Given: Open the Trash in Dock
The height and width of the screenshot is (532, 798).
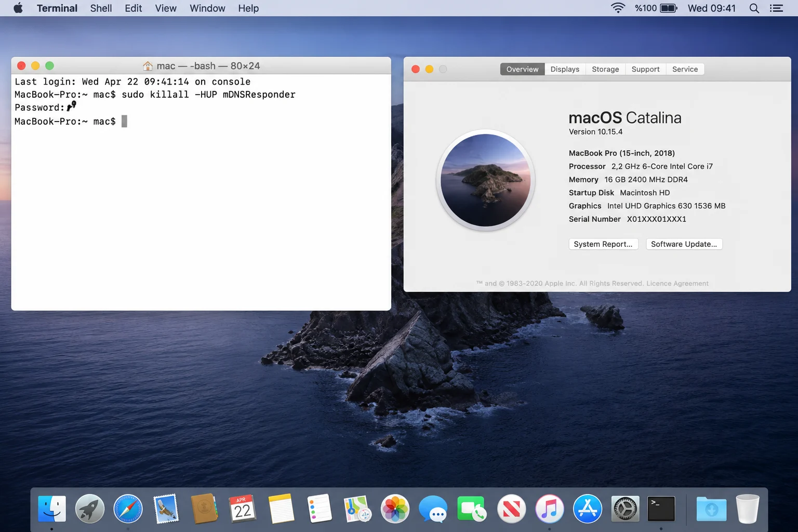Looking at the screenshot, I should point(748,509).
